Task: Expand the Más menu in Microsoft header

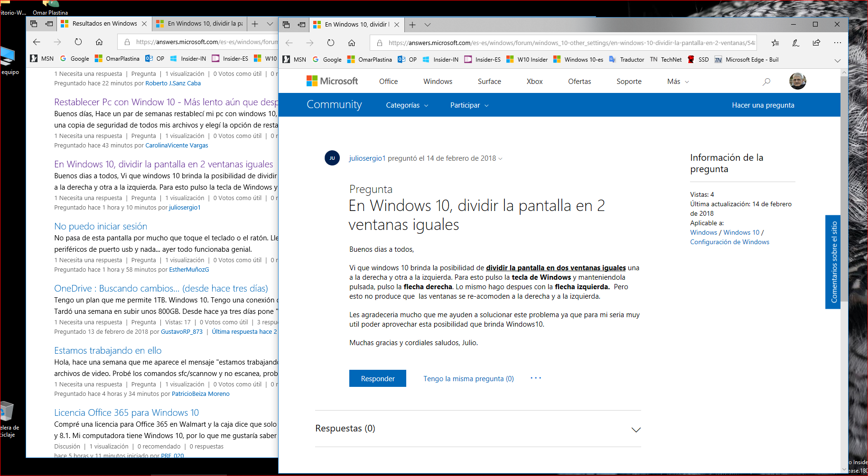Action: [678, 82]
